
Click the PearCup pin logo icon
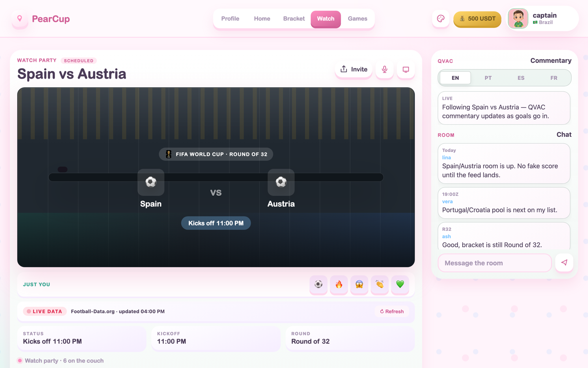point(20,19)
